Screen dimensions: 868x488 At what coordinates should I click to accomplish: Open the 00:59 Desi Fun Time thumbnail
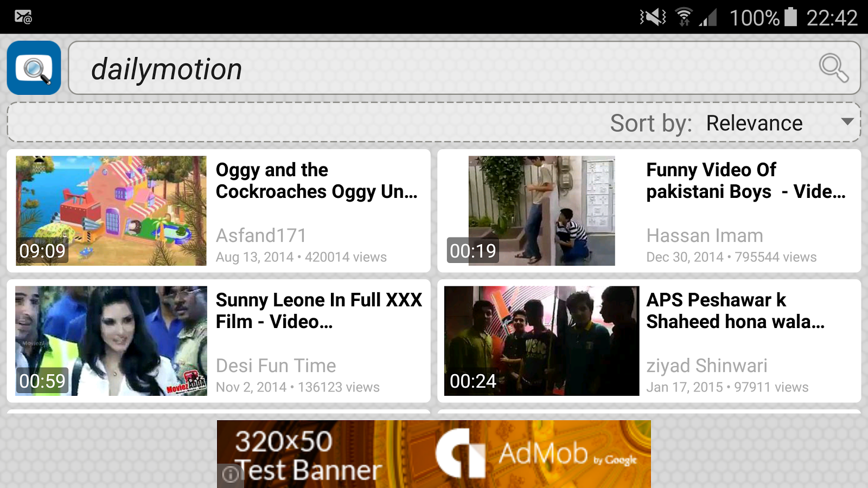coord(111,341)
